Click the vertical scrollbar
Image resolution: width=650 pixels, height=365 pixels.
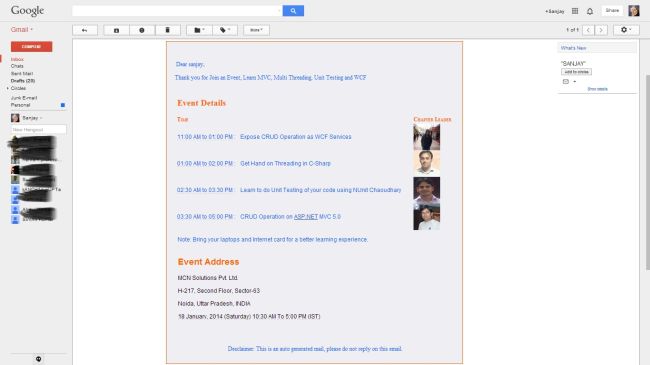[647, 172]
